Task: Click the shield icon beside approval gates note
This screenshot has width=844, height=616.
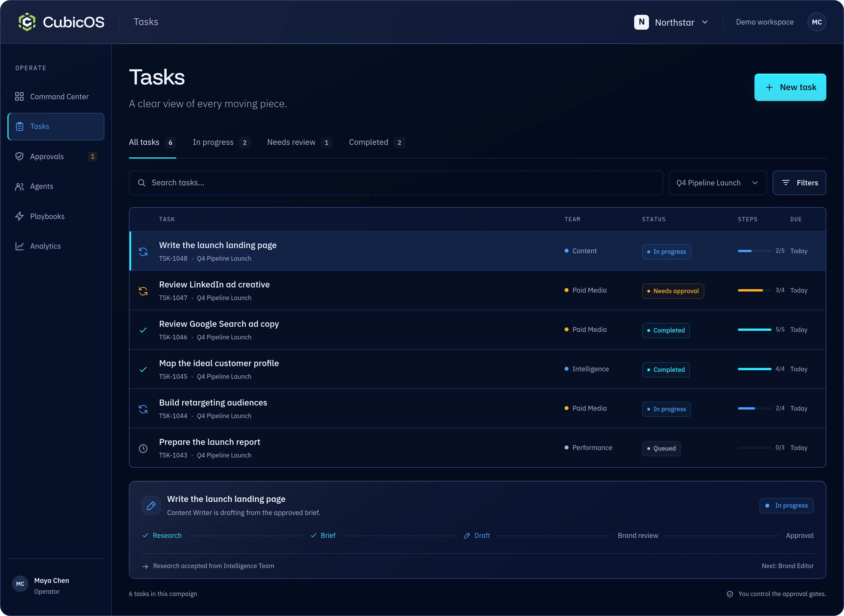Action: pos(730,594)
